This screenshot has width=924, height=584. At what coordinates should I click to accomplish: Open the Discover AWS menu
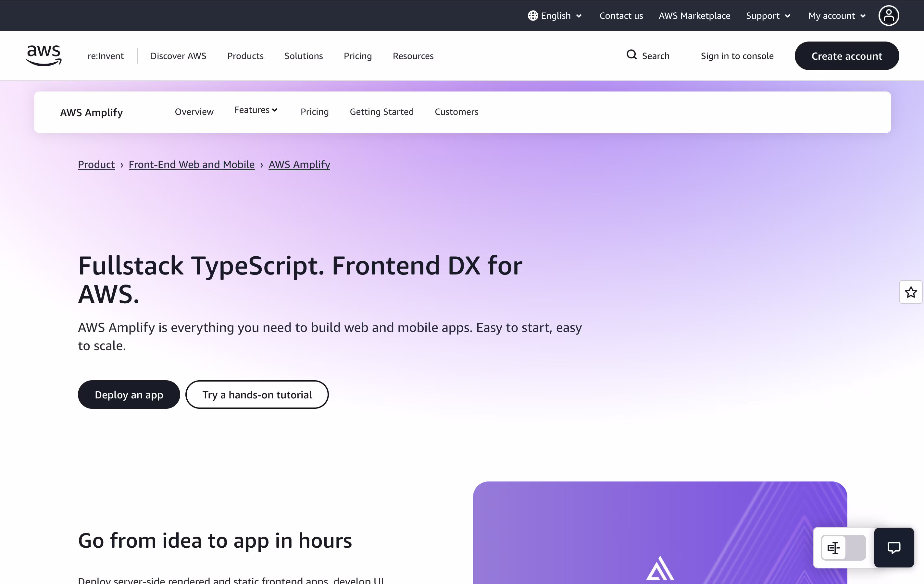point(179,56)
